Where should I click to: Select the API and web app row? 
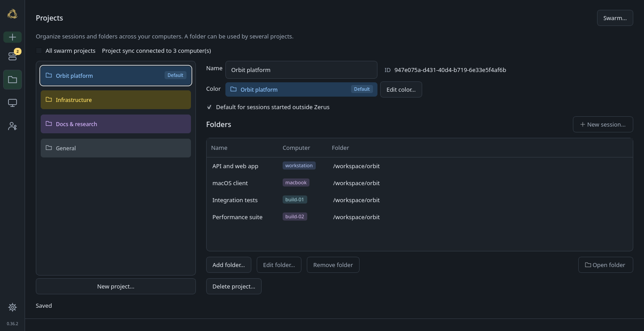(x=419, y=166)
